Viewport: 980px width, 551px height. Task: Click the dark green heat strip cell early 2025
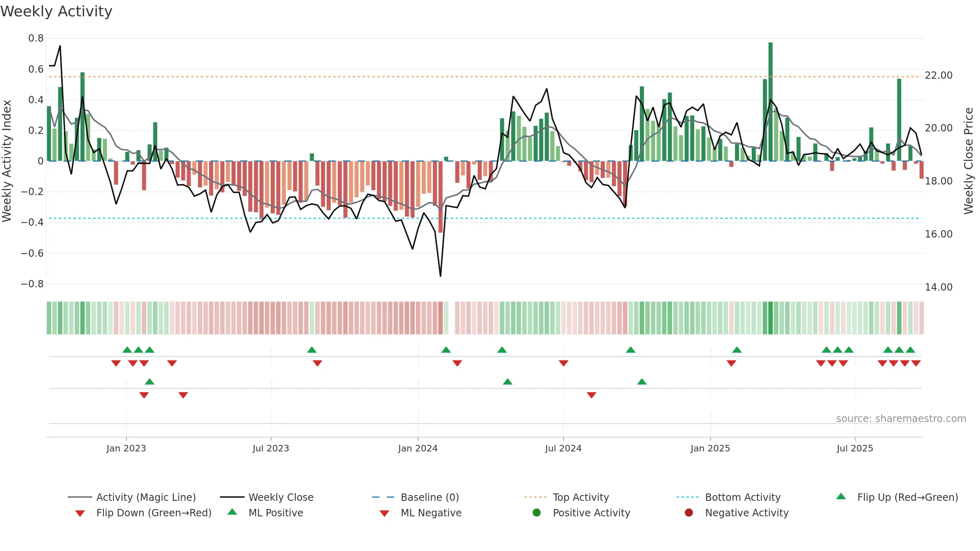pyautogui.click(x=770, y=318)
